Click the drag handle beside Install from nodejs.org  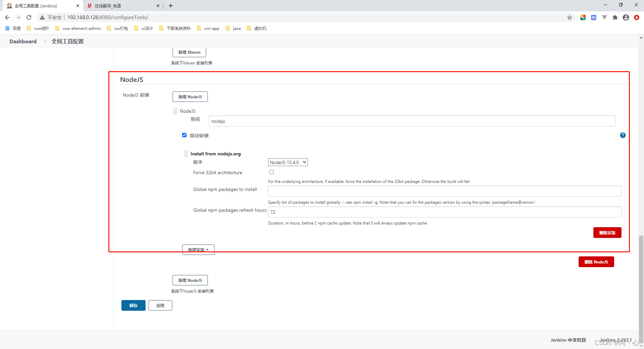[186, 154]
